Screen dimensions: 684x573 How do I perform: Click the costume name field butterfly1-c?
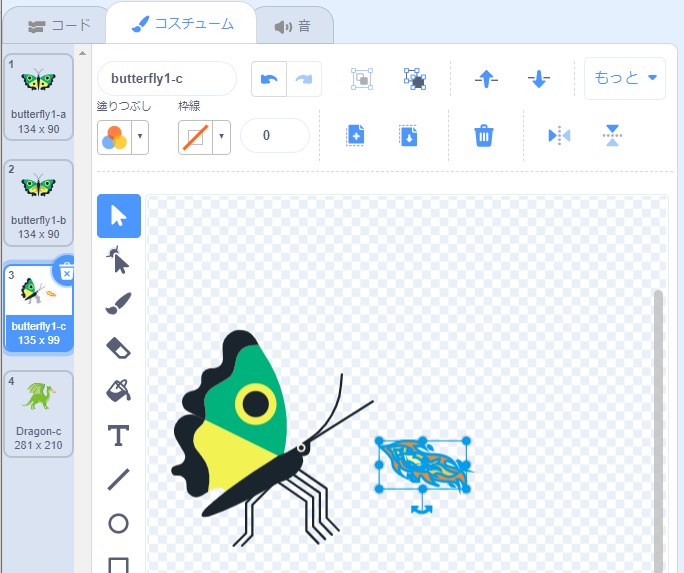point(167,78)
